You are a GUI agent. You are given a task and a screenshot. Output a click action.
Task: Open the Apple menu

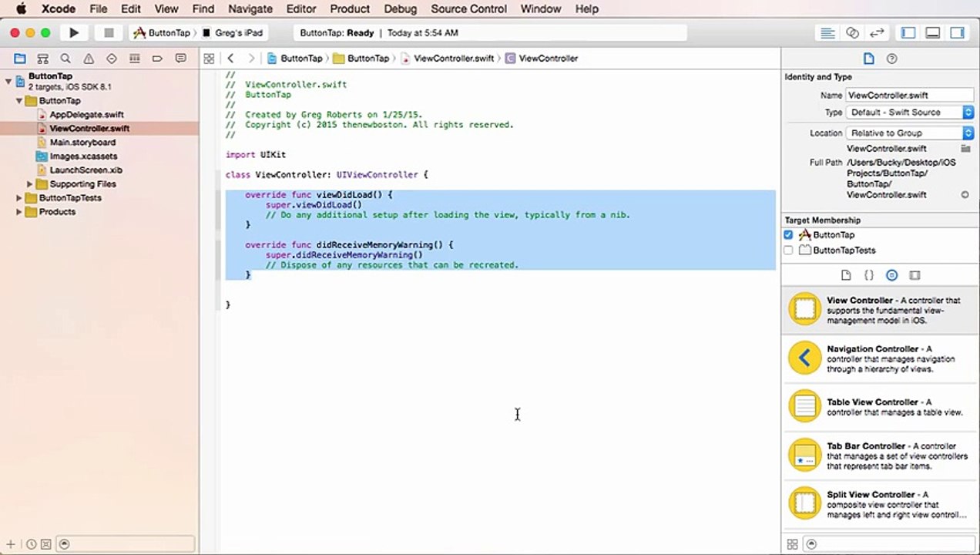[21, 9]
